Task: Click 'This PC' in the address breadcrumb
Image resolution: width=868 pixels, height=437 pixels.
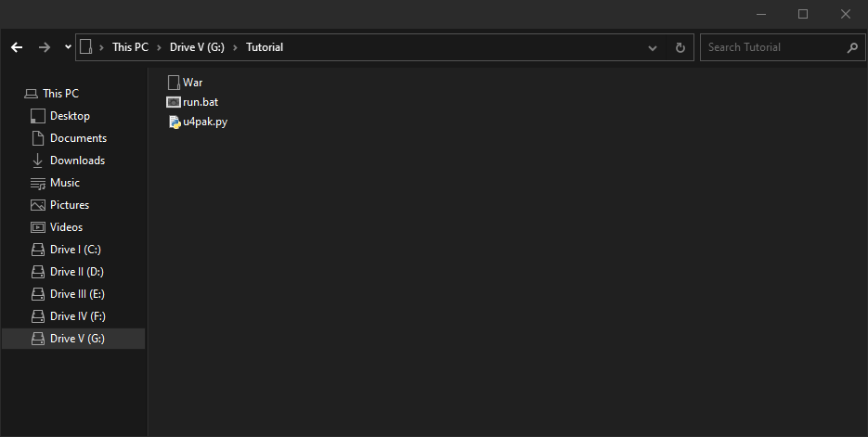Action: click(x=130, y=47)
